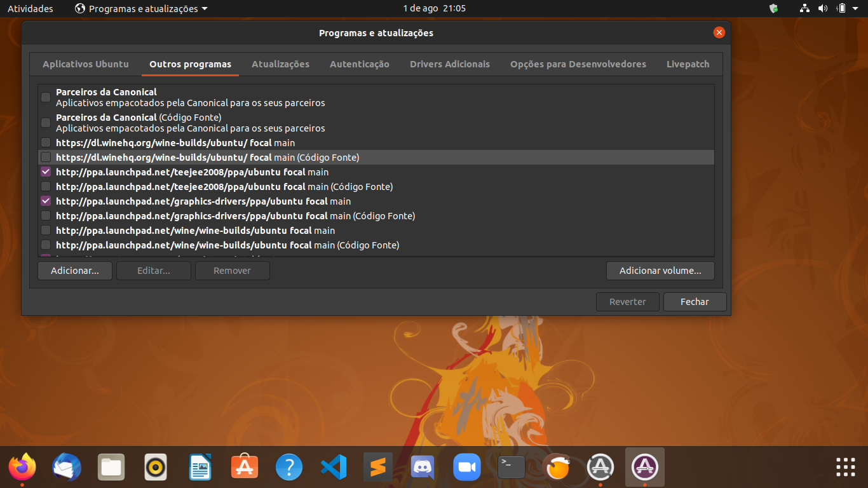The width and height of the screenshot is (868, 488).
Task: Open the Show Applications grid
Action: pos(845,467)
